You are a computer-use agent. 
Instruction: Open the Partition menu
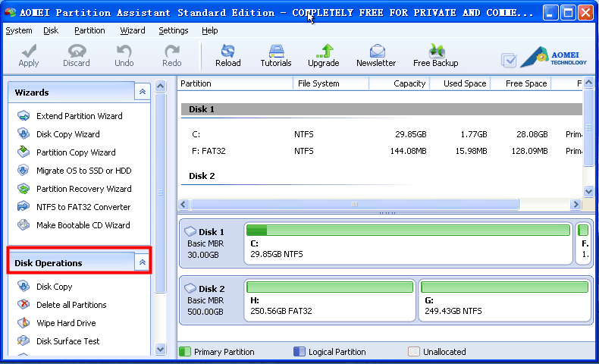(x=89, y=30)
